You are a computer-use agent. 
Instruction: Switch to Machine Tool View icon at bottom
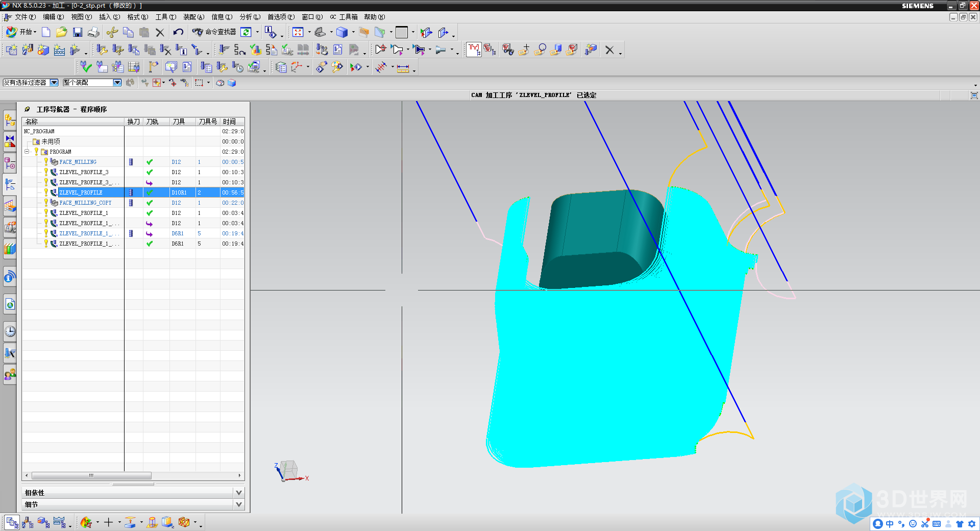click(x=28, y=522)
